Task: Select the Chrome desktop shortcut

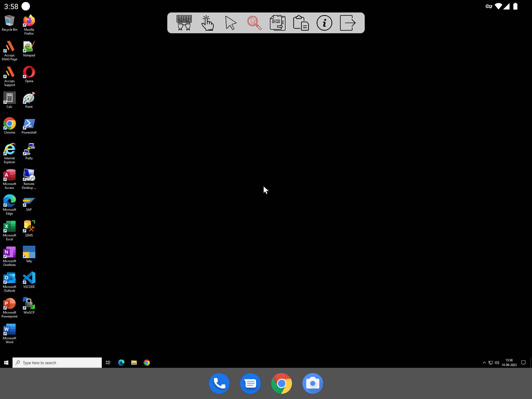Action: click(10, 126)
